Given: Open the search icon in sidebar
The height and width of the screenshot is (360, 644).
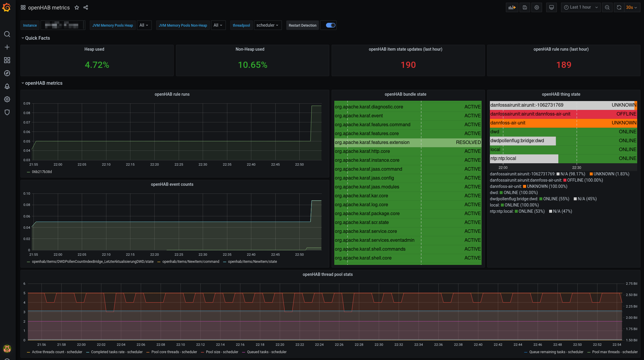Looking at the screenshot, I should tap(7, 34).
